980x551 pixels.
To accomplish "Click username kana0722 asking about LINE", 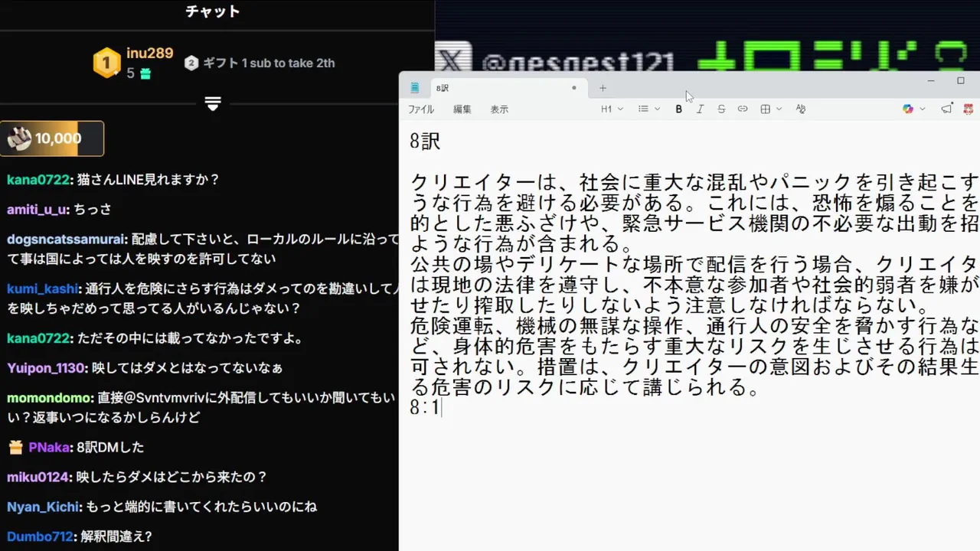I will coord(39,180).
